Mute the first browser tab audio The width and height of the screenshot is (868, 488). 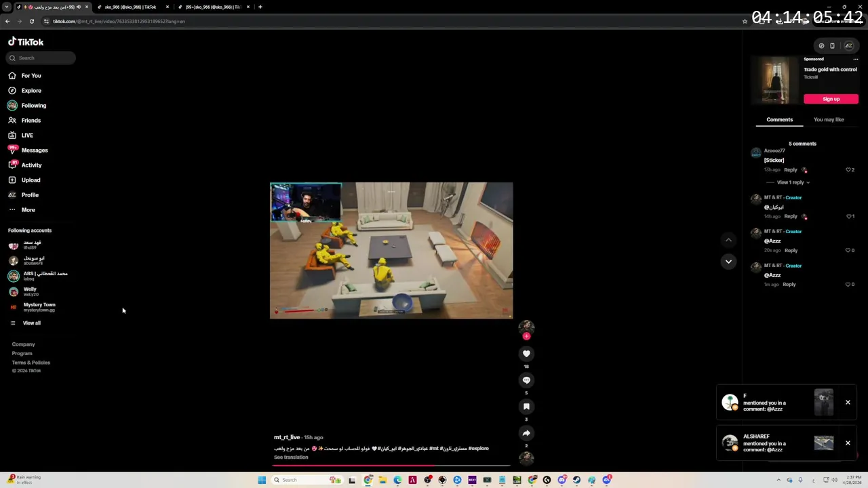[x=79, y=7]
